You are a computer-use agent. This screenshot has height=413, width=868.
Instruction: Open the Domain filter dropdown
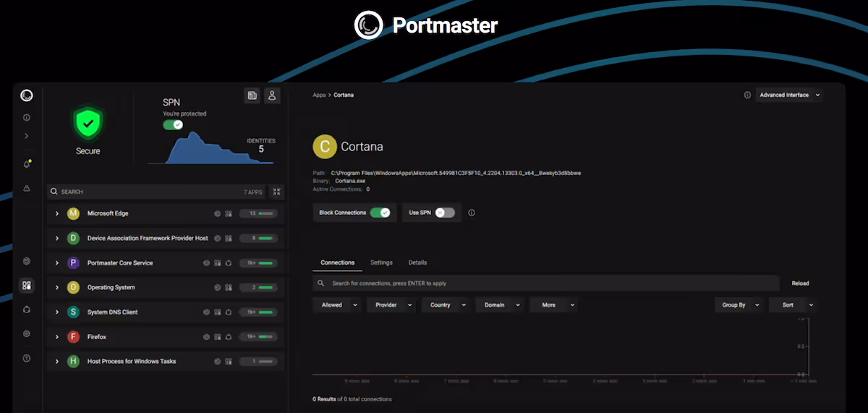coord(499,305)
